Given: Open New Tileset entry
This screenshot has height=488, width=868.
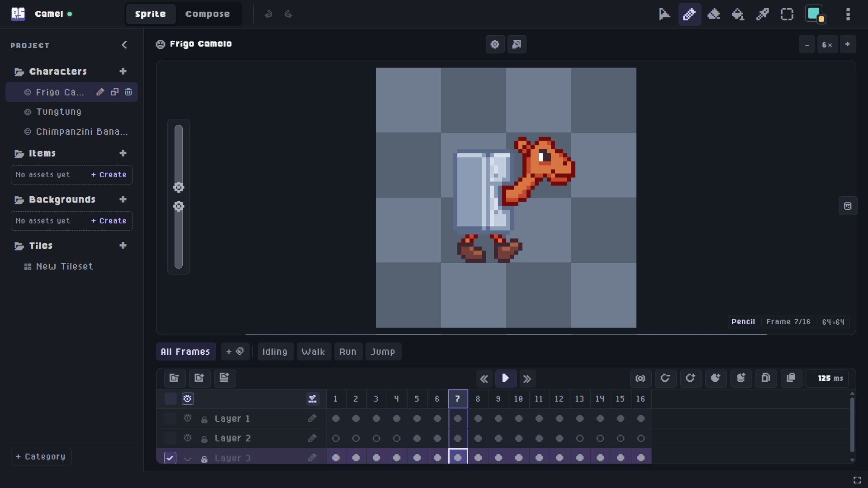Looking at the screenshot, I should [x=71, y=266].
